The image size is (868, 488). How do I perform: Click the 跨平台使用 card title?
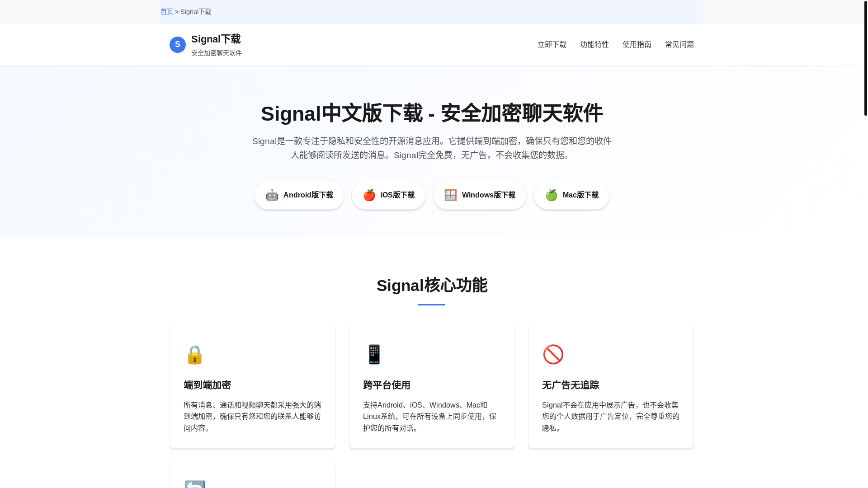(387, 385)
